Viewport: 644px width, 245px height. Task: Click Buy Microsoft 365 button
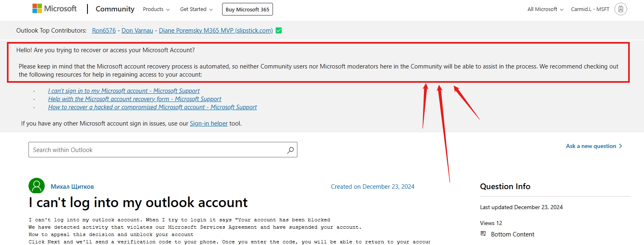[x=247, y=9]
